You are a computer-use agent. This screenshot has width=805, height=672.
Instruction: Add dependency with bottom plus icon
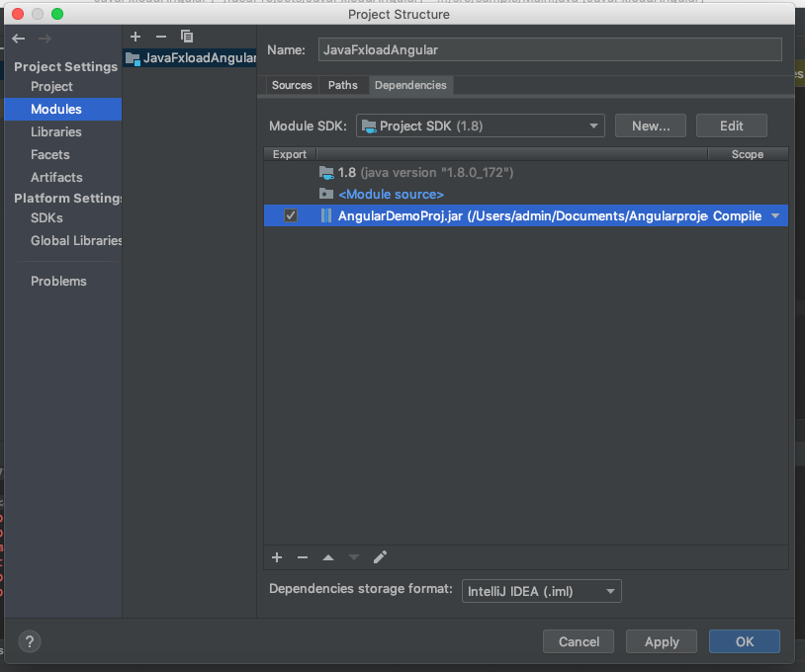pyautogui.click(x=277, y=557)
